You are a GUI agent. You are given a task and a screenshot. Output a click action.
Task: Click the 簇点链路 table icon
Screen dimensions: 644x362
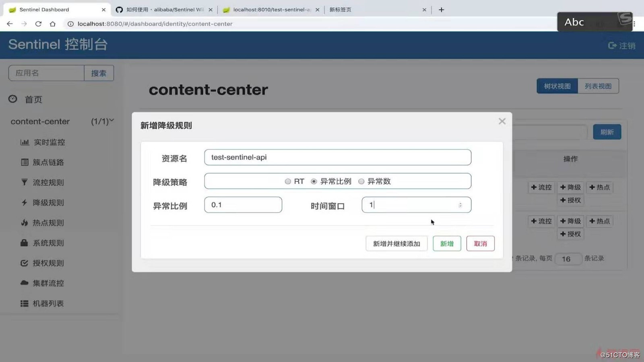point(25,162)
